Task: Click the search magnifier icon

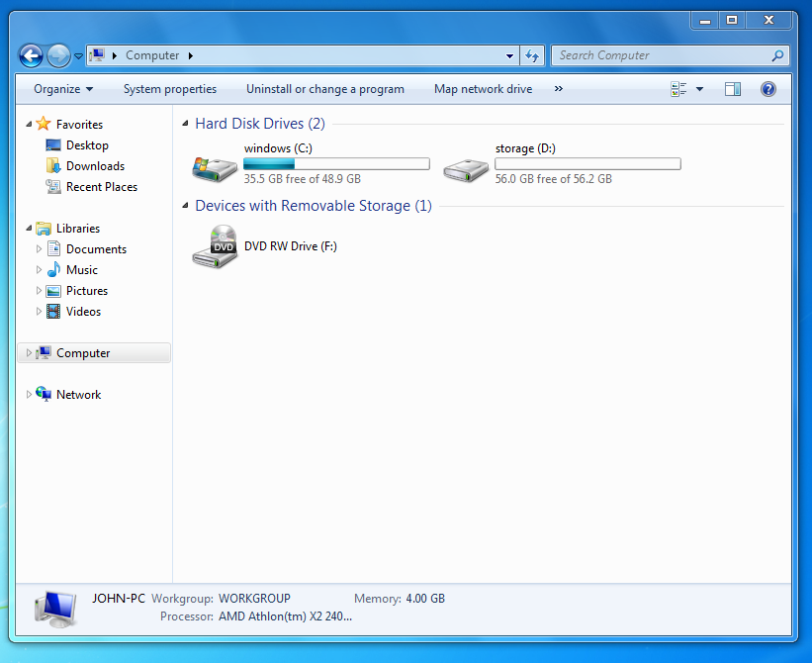Action: pos(777,55)
